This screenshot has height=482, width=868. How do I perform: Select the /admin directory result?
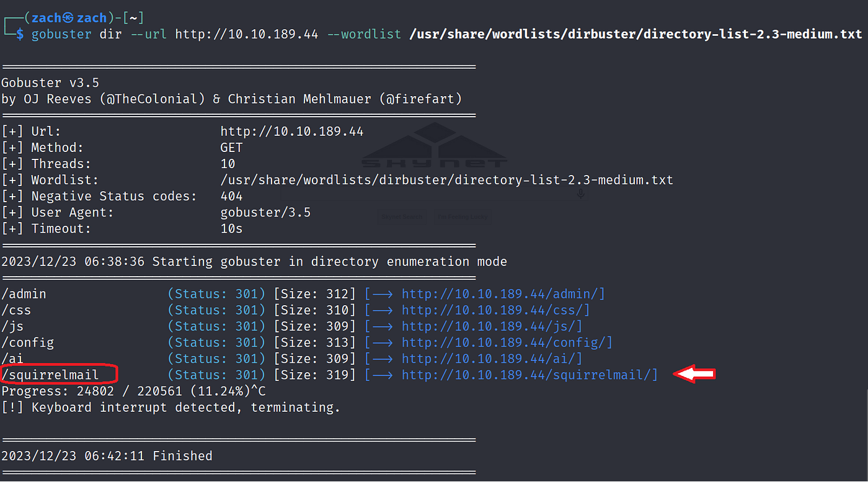point(24,294)
